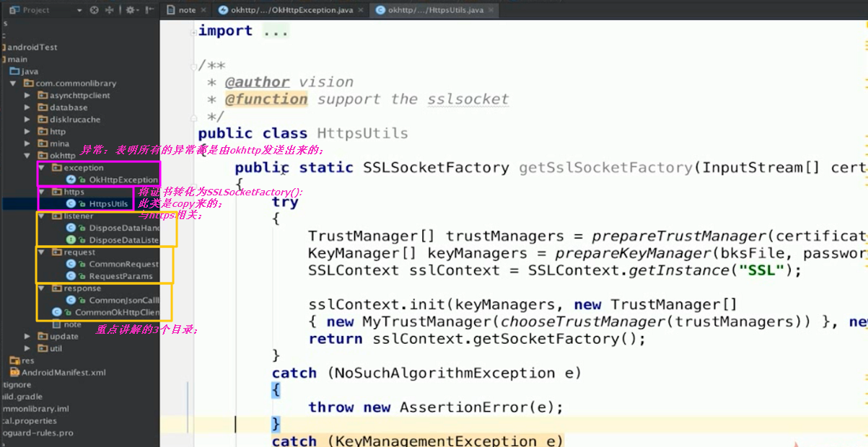Viewport: 868px width, 447px height.
Task: Expand the asynchttpclient package
Action: (x=27, y=95)
